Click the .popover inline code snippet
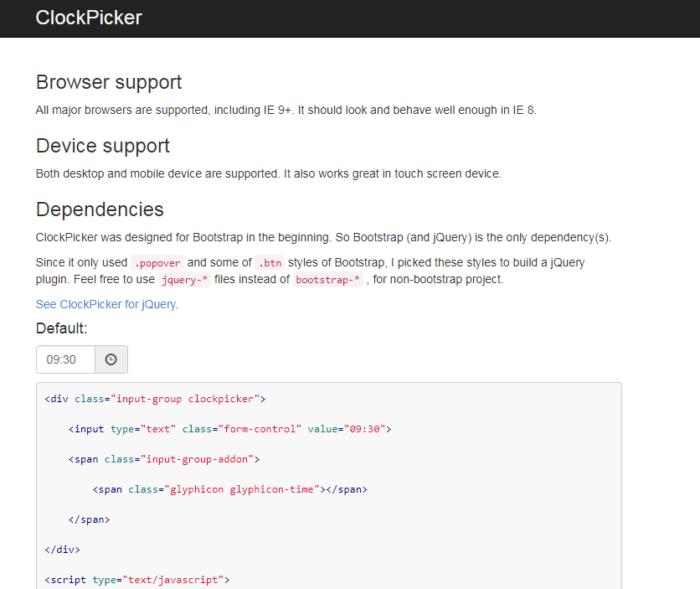This screenshot has height=589, width=700. (x=157, y=262)
